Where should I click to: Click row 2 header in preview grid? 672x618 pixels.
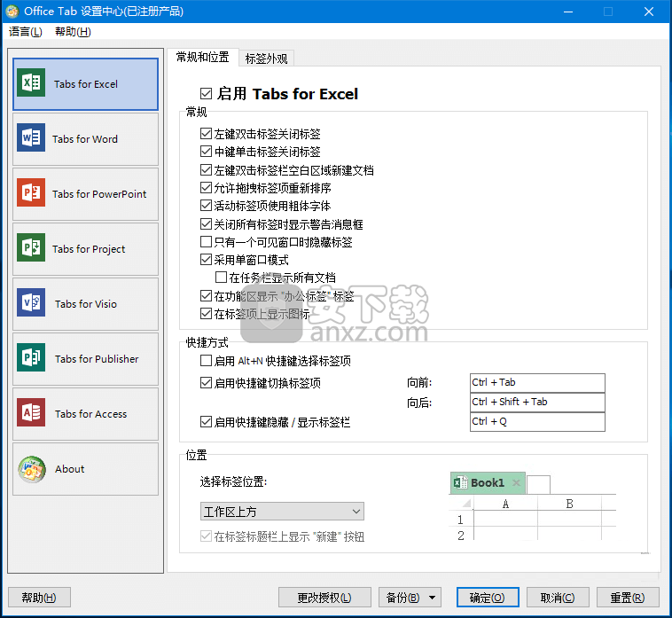point(461,536)
